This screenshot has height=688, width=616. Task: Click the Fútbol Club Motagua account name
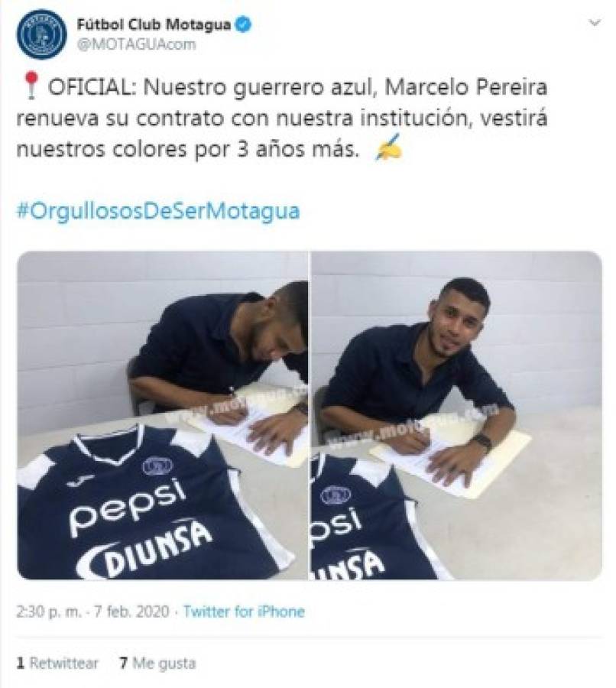pos(154,24)
